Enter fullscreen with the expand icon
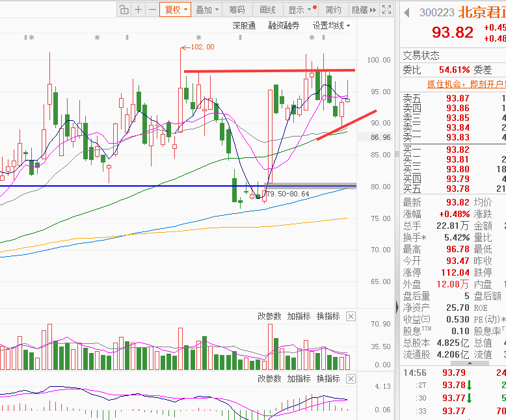506x420 pixels. pos(386,10)
